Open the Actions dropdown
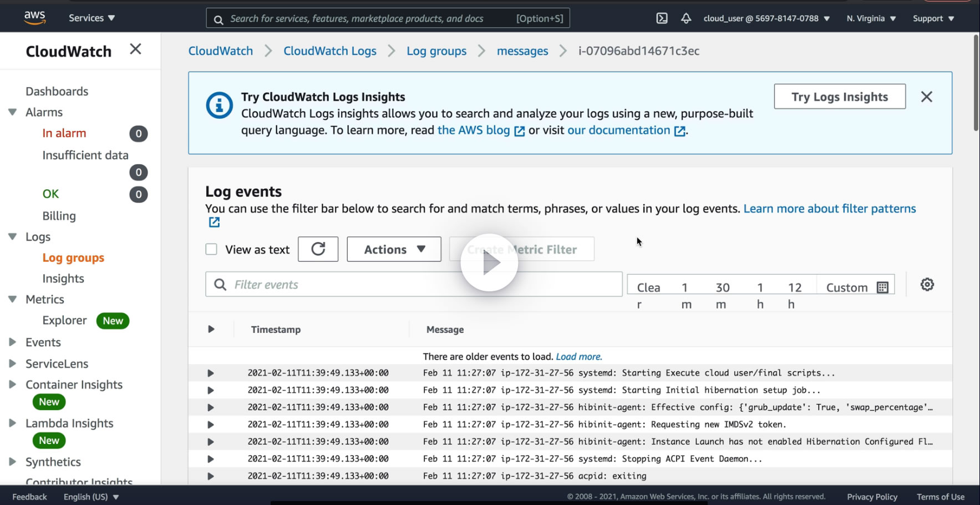Image resolution: width=980 pixels, height=505 pixels. (394, 249)
